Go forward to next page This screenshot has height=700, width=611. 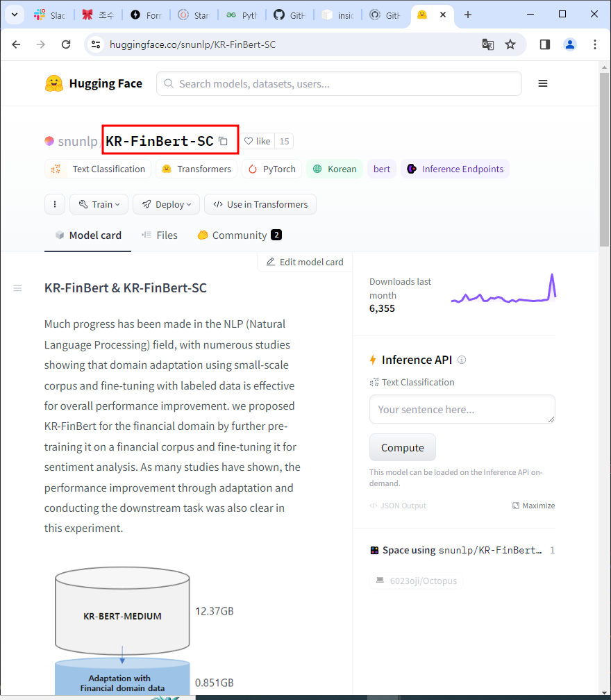(x=40, y=44)
